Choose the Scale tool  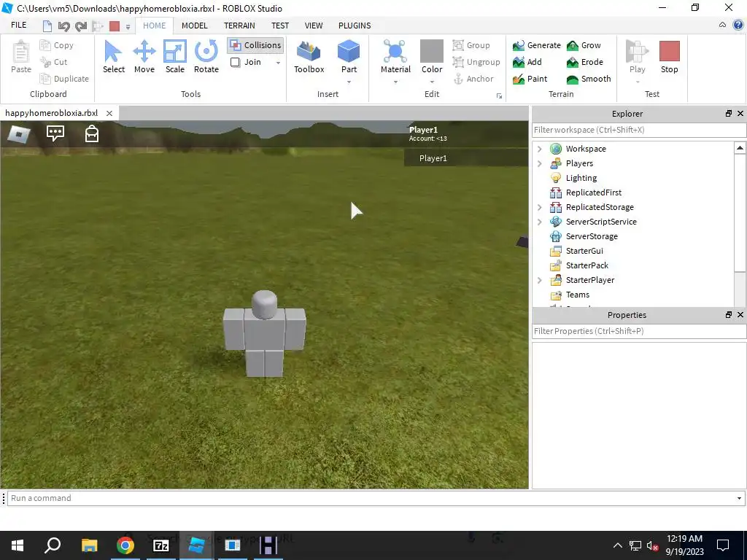tap(175, 57)
